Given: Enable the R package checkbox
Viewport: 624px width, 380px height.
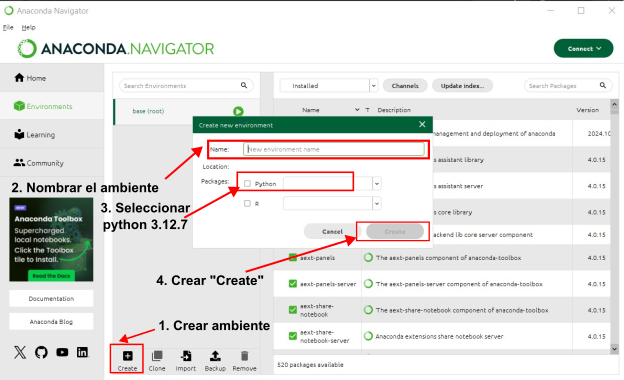Looking at the screenshot, I should click(247, 203).
